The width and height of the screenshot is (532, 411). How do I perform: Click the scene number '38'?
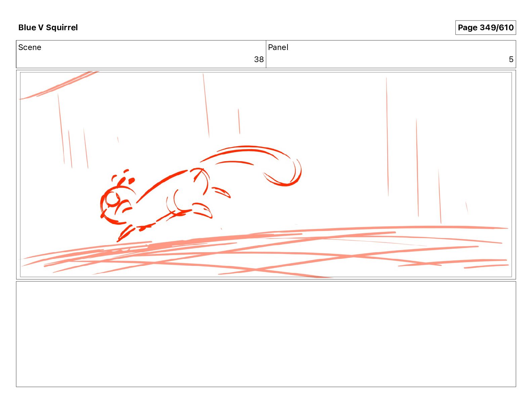pos(259,59)
